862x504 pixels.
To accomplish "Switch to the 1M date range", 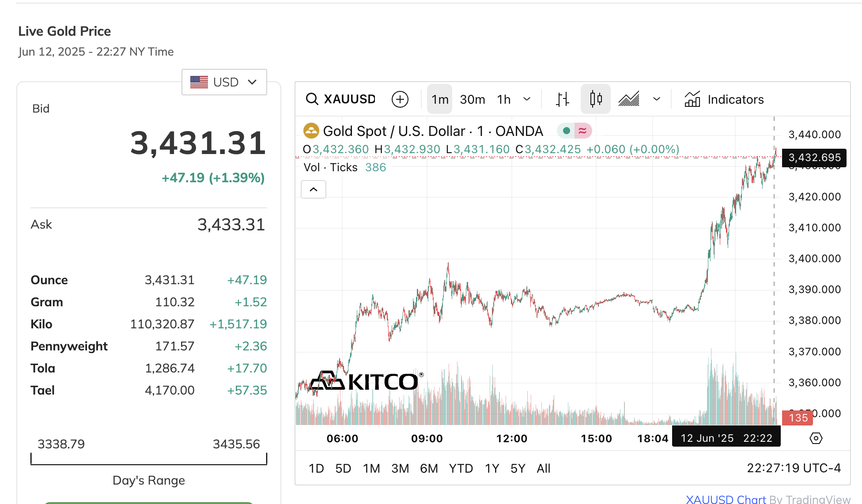I will point(371,468).
